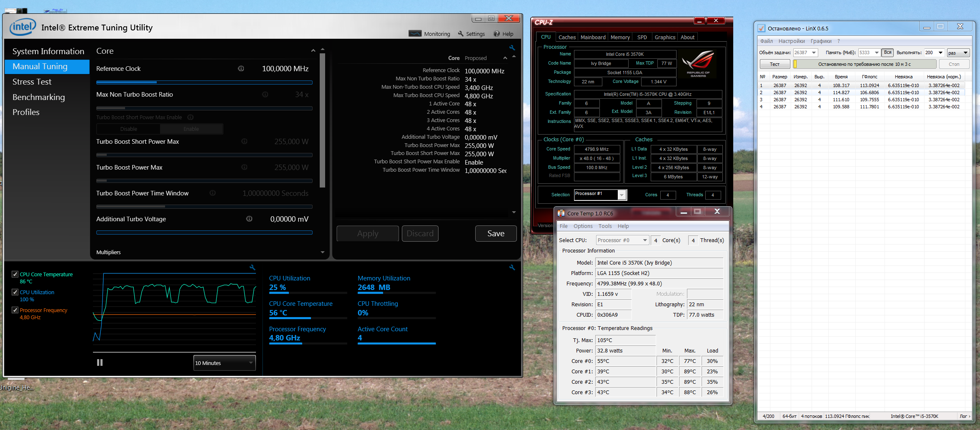Click the Intel logo in the XTU header
This screenshot has height=430, width=980.
[x=23, y=27]
